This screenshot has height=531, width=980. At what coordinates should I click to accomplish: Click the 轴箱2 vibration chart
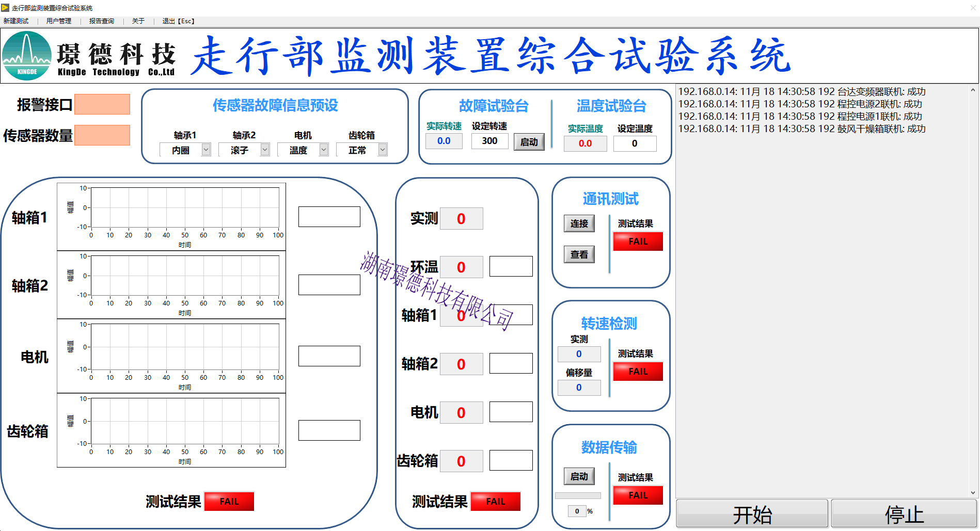[x=171, y=285]
